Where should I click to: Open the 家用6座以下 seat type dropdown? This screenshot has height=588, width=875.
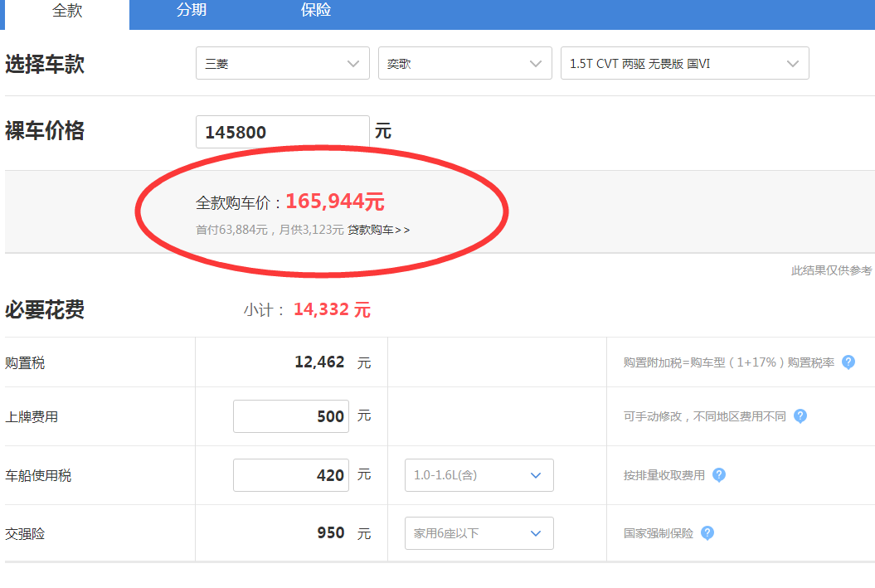pos(479,533)
